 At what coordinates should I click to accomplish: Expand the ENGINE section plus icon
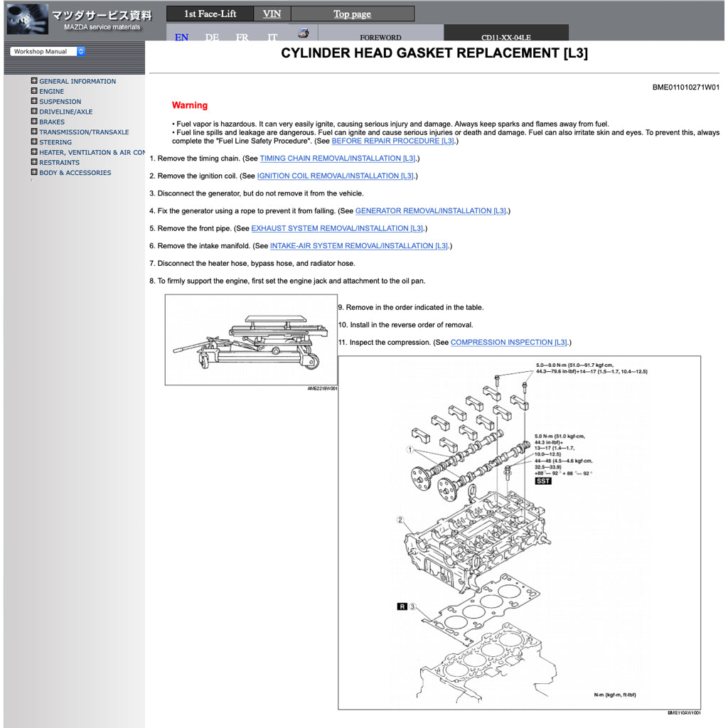click(x=33, y=91)
